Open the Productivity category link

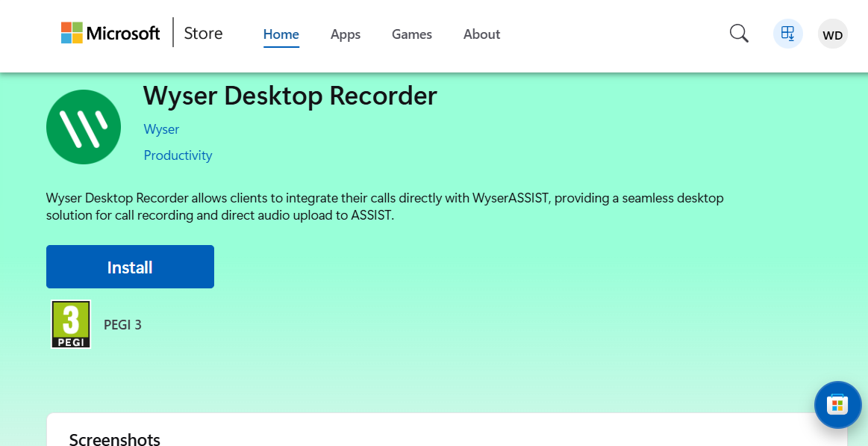178,155
